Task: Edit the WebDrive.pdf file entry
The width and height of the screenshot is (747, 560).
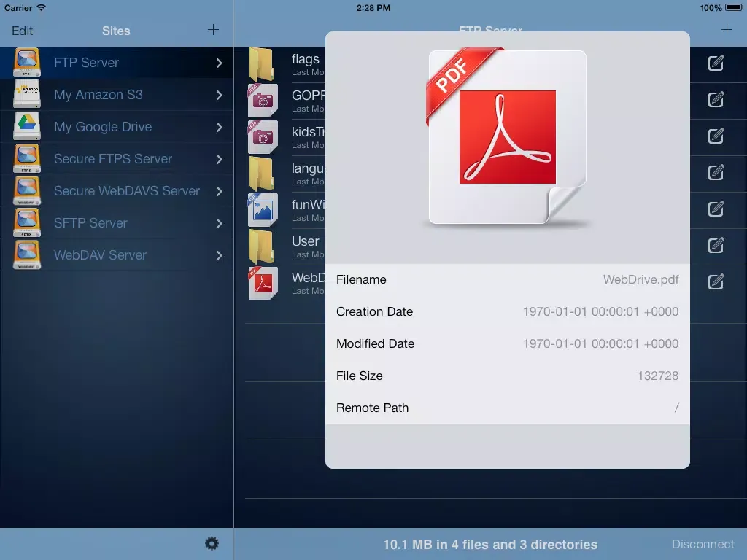Action: (x=716, y=281)
